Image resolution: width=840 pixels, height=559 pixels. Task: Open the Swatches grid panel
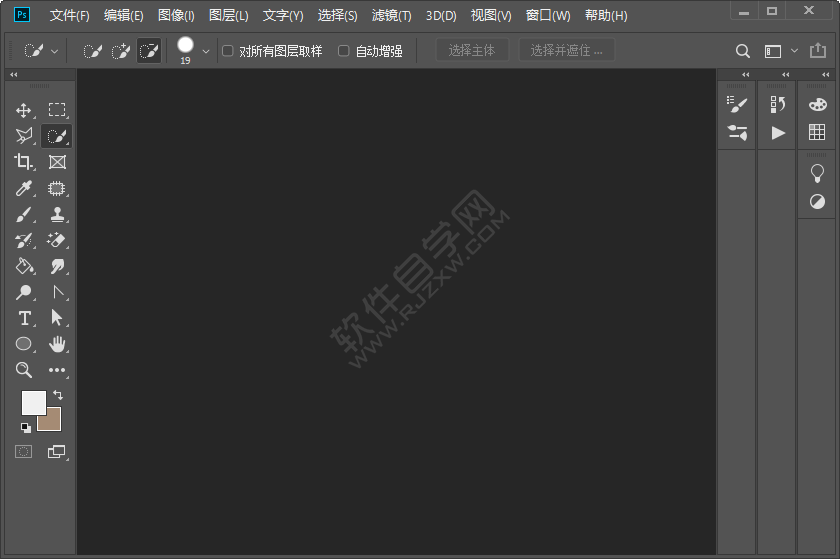click(x=817, y=132)
